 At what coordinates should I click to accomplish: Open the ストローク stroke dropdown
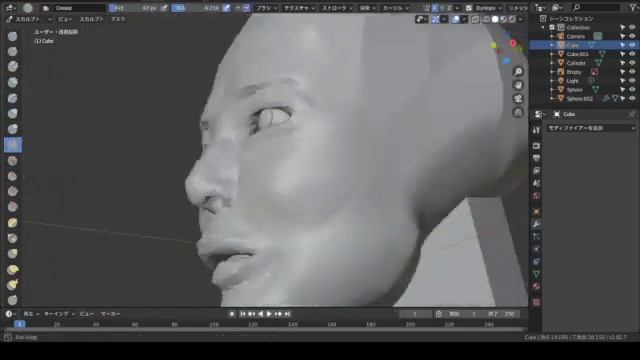pyautogui.click(x=337, y=8)
